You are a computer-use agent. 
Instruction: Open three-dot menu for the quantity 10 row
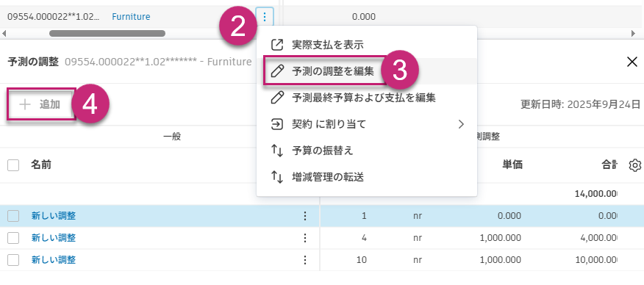305,259
